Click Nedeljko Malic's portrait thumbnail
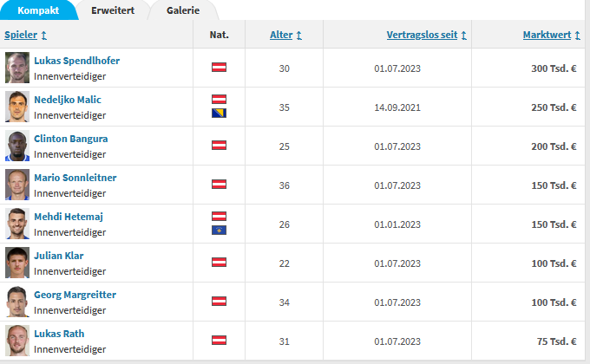The image size is (590, 364). tap(17, 107)
